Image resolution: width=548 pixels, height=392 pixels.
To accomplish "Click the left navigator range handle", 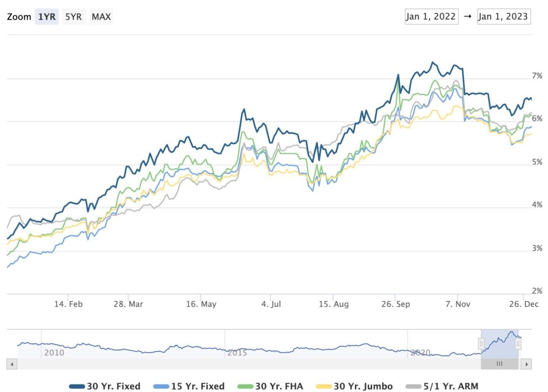I will [x=481, y=344].
